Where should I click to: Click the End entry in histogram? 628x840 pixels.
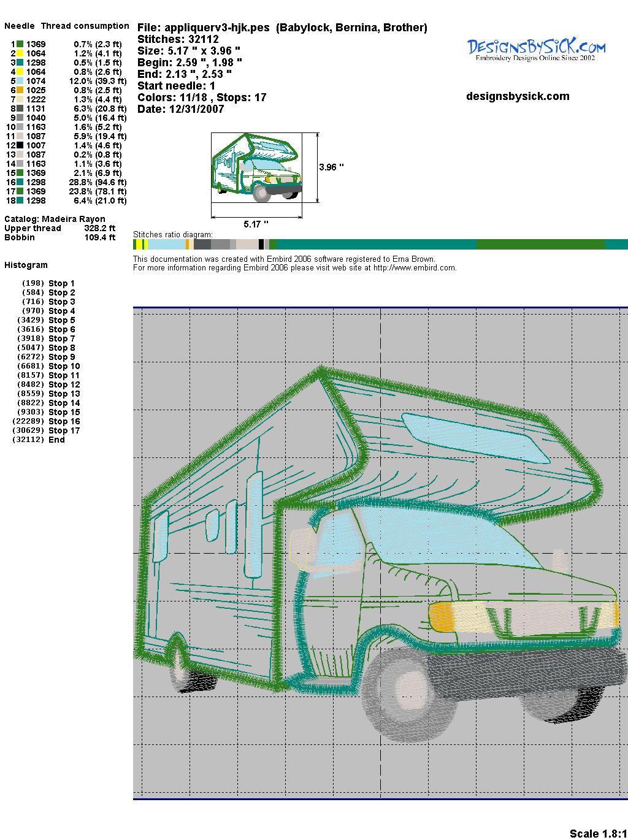[56, 440]
